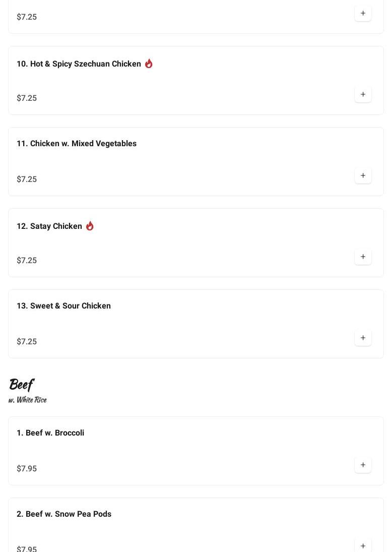The width and height of the screenshot is (392, 552).
Task: Open the Hot & Spicy Szechuan Chicken item title
Action: (x=79, y=64)
